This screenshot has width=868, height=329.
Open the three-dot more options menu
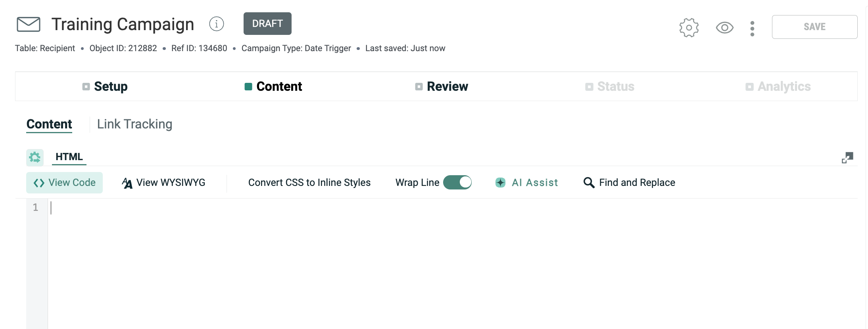[x=752, y=29]
